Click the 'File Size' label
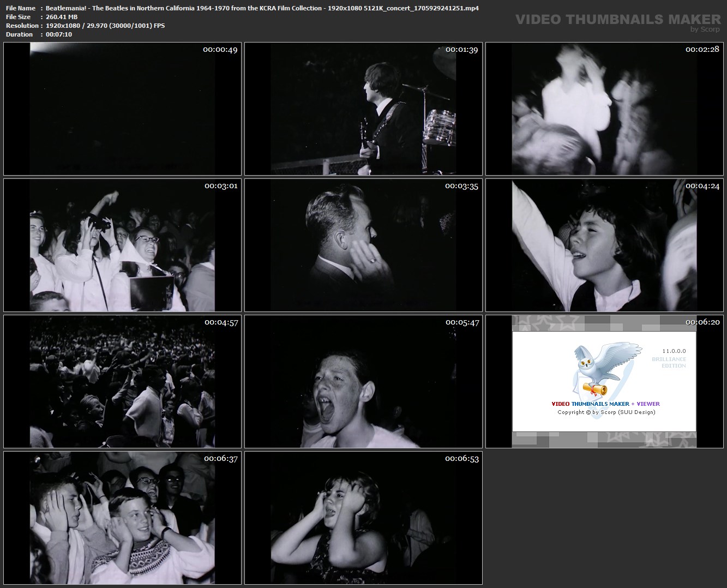 [19, 17]
